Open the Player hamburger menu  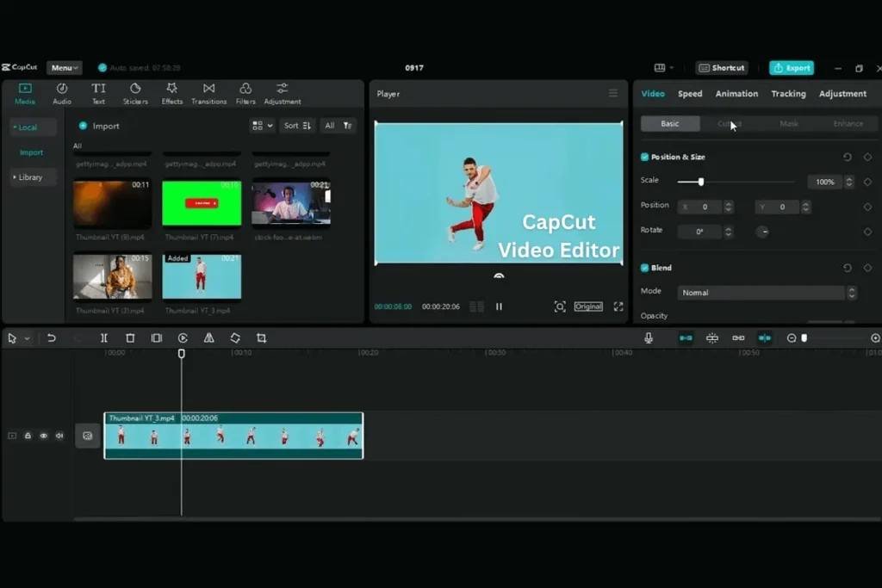pos(613,93)
